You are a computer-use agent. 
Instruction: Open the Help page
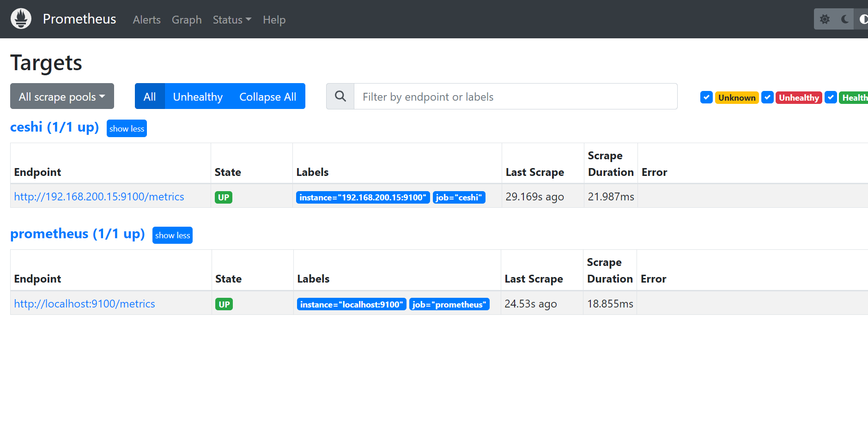[274, 20]
